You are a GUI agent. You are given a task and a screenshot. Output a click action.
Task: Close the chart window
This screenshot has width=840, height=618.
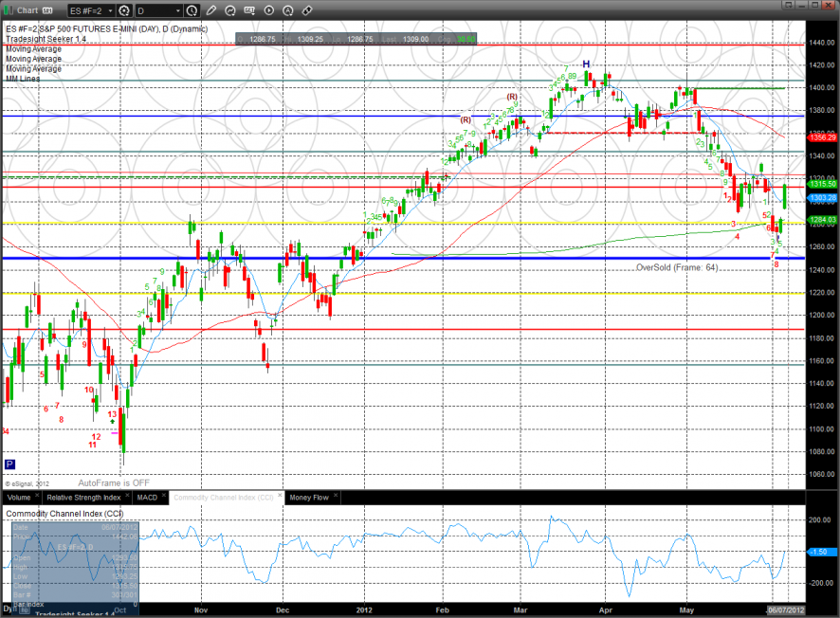[x=829, y=5]
